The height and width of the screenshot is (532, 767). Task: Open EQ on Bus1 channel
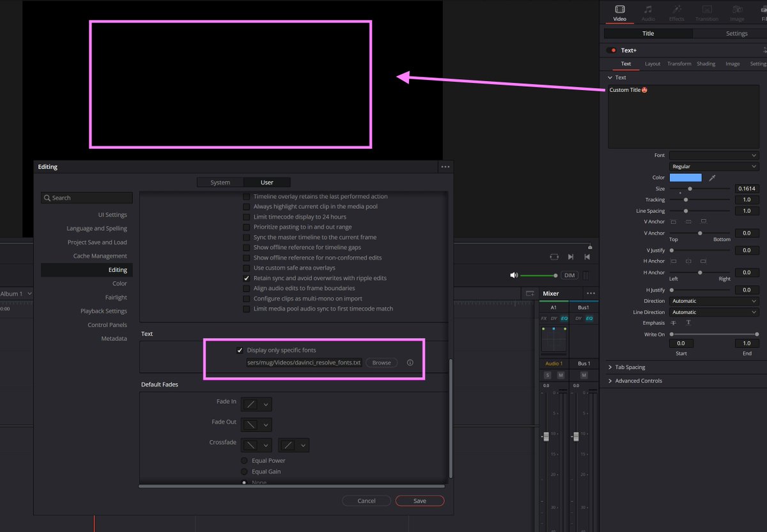click(x=589, y=318)
